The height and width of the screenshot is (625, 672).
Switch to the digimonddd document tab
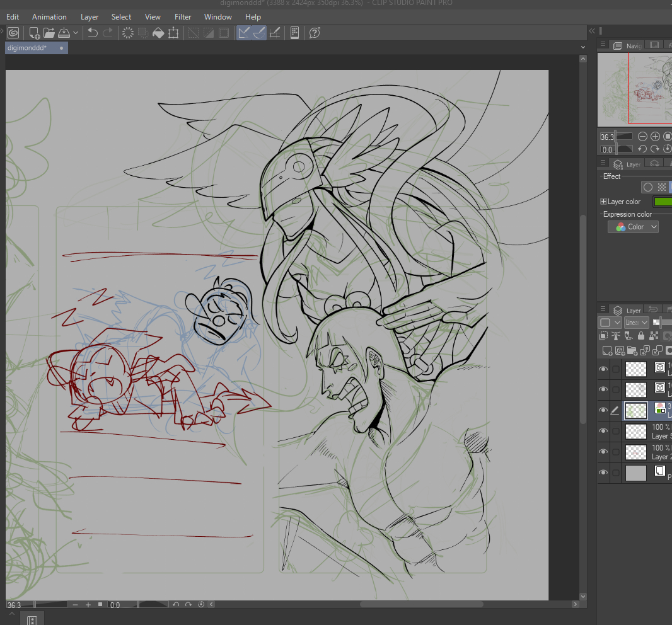click(x=28, y=48)
